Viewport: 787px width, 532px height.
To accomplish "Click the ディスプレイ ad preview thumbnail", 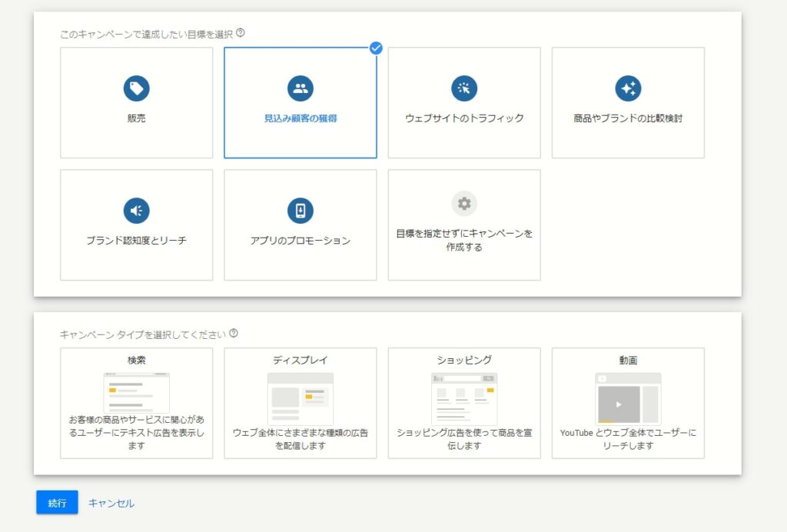I will tap(301, 399).
